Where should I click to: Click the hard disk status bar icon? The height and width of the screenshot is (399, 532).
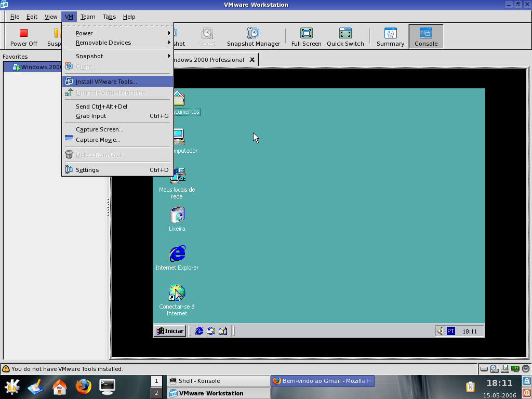[484, 368]
